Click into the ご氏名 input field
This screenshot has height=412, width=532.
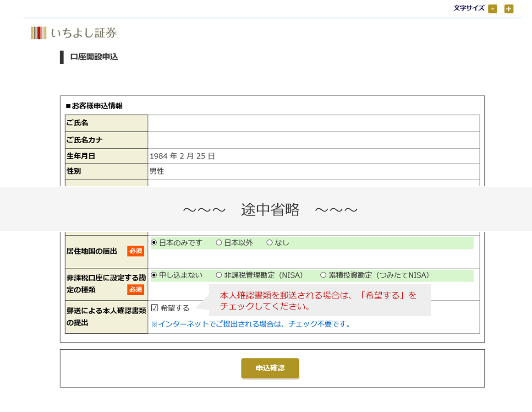coord(314,123)
